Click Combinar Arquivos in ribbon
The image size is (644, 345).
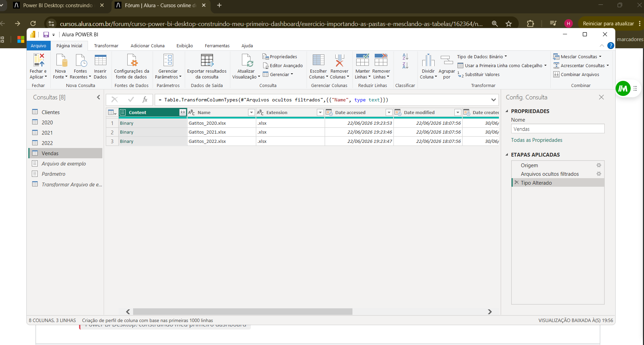[576, 74]
